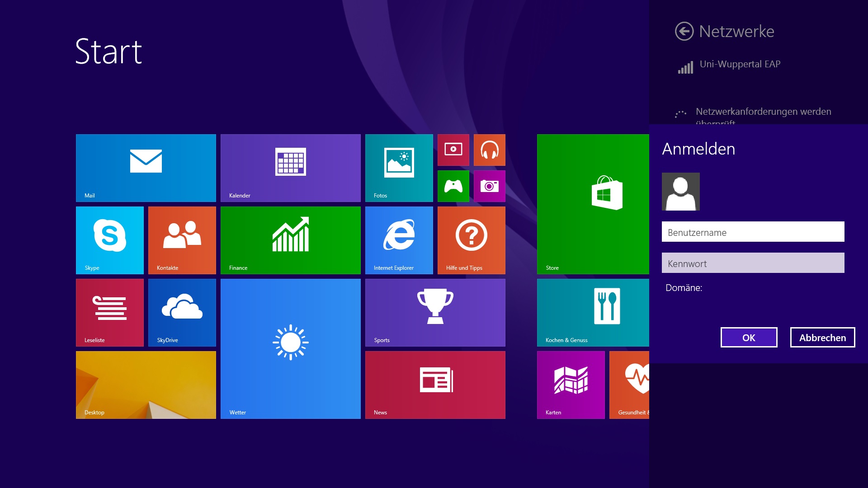Launch the Games controller tile
Viewport: 868px width, 488px height.
[x=453, y=186]
